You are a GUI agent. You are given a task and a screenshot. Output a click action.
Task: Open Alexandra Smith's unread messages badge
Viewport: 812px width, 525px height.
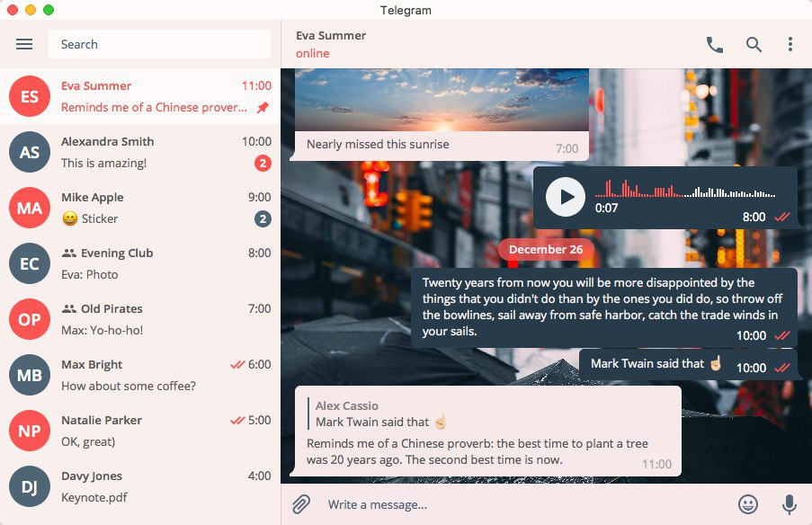pyautogui.click(x=261, y=164)
